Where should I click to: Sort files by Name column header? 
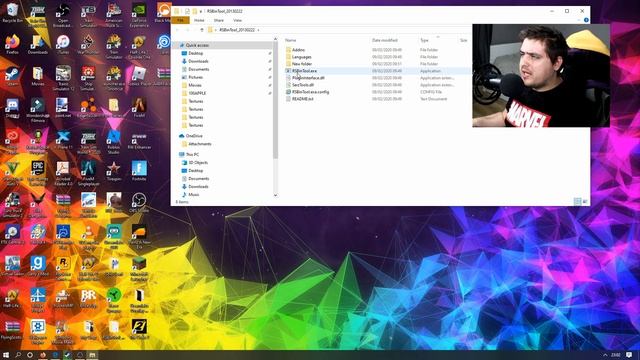point(290,40)
